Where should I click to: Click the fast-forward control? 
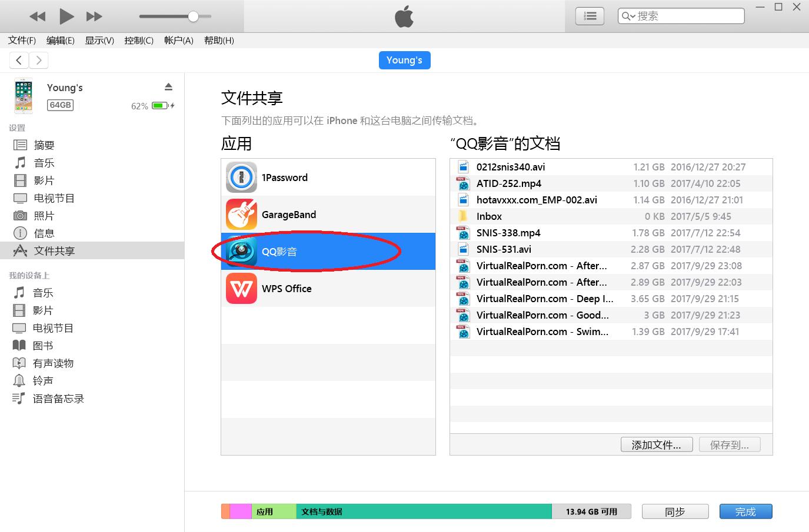click(94, 16)
